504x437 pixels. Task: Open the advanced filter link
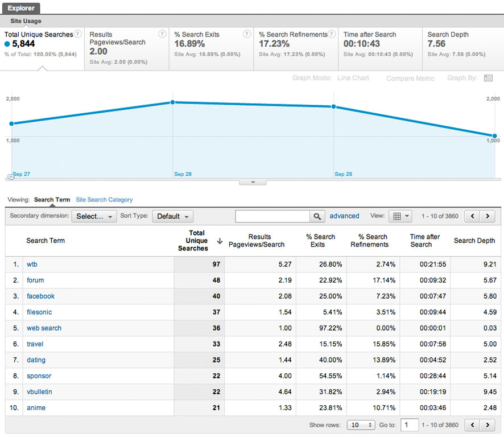click(x=344, y=216)
